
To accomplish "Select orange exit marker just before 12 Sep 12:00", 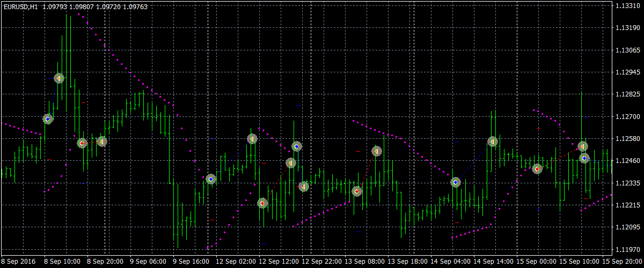I will tap(252, 139).
